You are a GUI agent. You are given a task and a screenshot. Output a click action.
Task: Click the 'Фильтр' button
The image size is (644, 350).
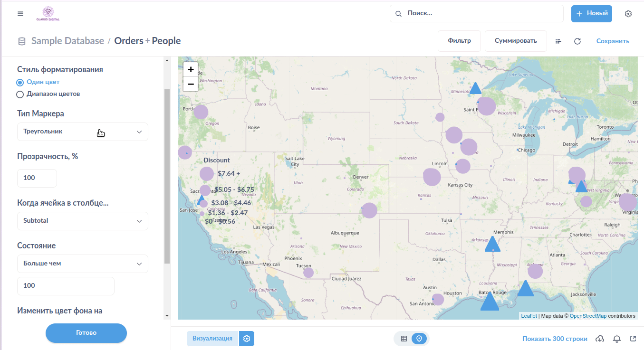click(x=459, y=41)
